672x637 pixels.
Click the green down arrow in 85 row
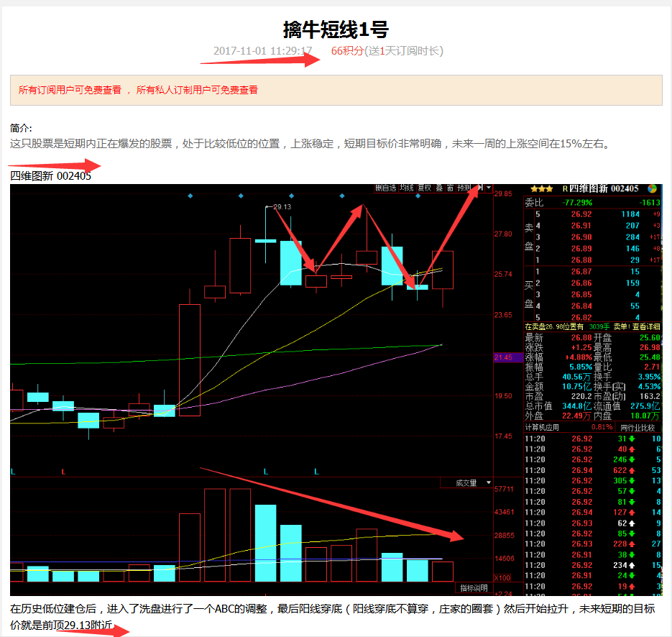coord(632,533)
